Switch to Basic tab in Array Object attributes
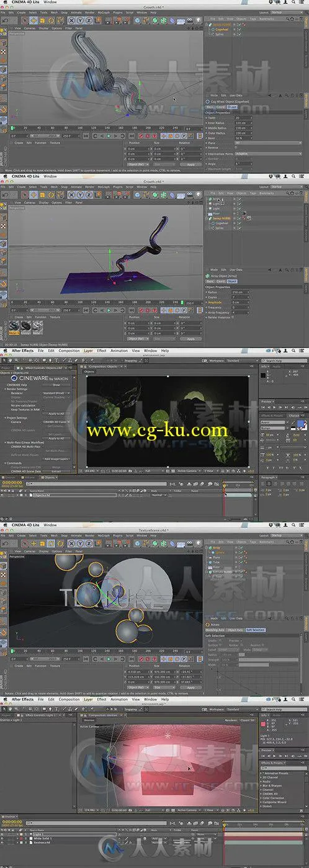This screenshot has width=309, height=868. point(210,280)
